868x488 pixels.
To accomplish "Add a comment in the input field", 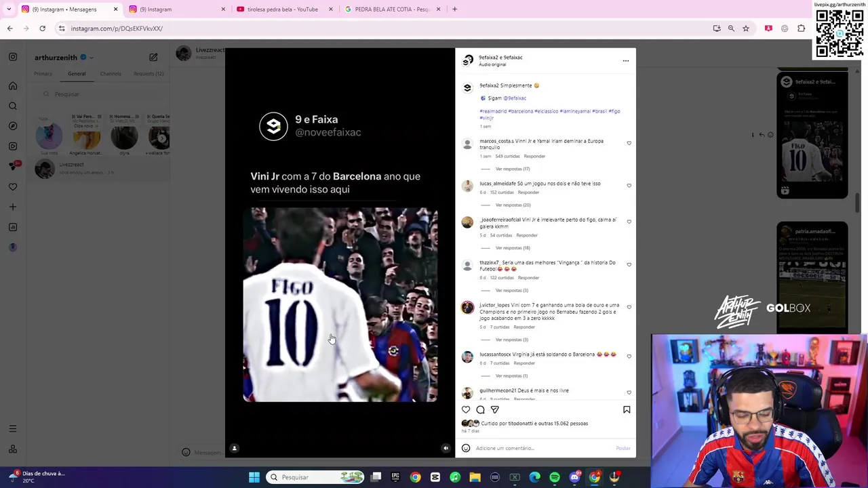I will coord(542,448).
